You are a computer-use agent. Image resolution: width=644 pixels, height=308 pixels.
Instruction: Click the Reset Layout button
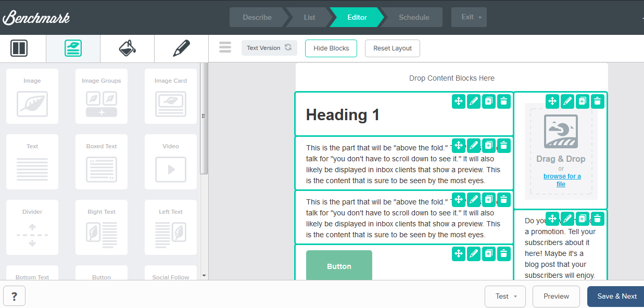click(393, 48)
